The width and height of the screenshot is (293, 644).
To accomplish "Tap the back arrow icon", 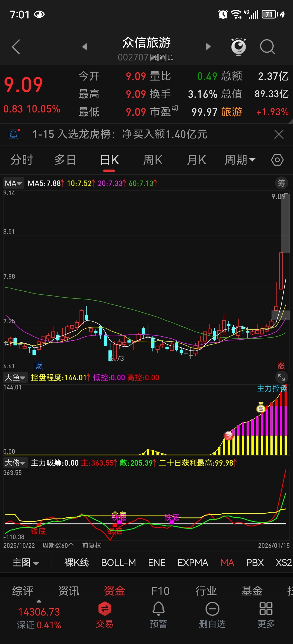I will pos(16,47).
